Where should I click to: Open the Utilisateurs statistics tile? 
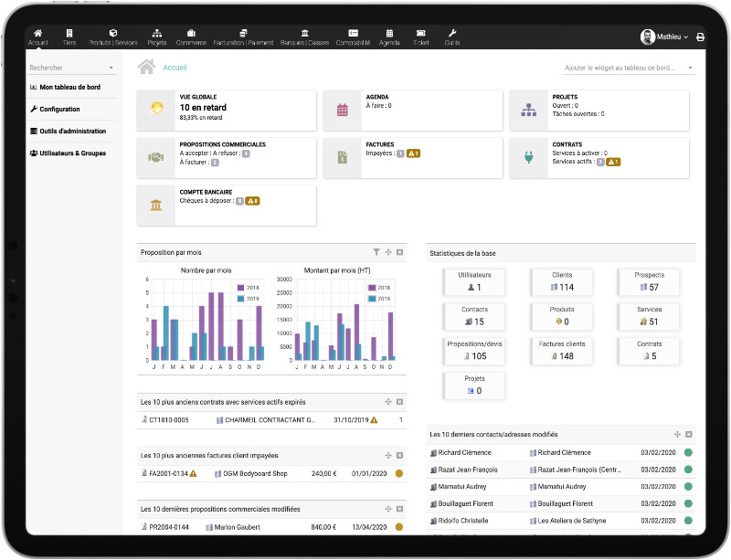pyautogui.click(x=474, y=282)
